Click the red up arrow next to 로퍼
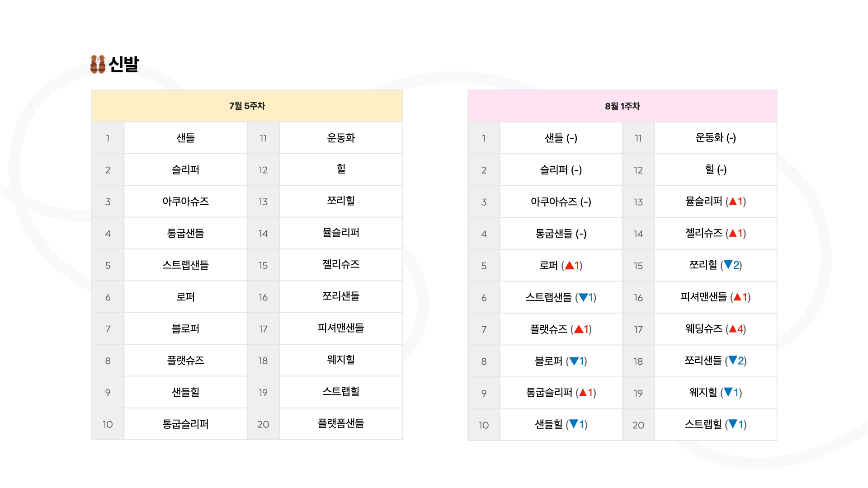 tap(569, 265)
